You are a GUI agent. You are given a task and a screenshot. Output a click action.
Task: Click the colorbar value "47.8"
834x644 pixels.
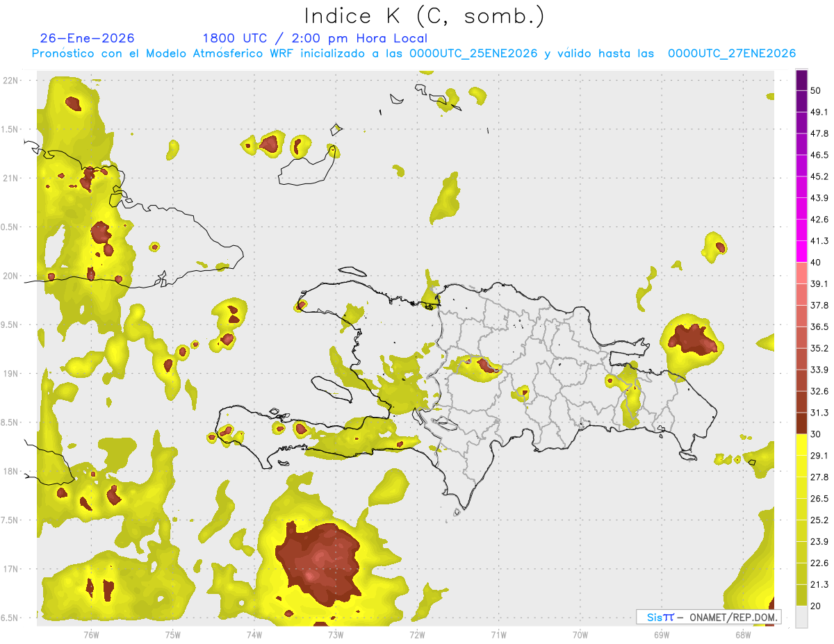click(x=819, y=133)
